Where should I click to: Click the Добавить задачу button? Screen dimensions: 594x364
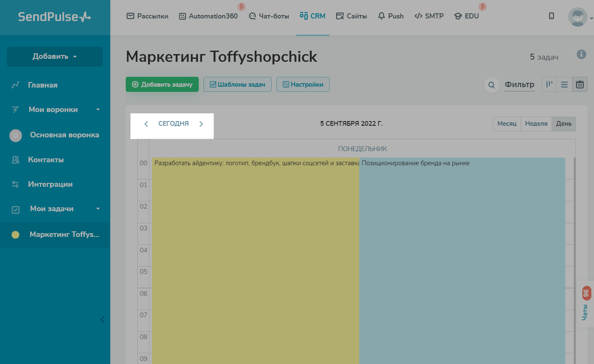coord(162,85)
